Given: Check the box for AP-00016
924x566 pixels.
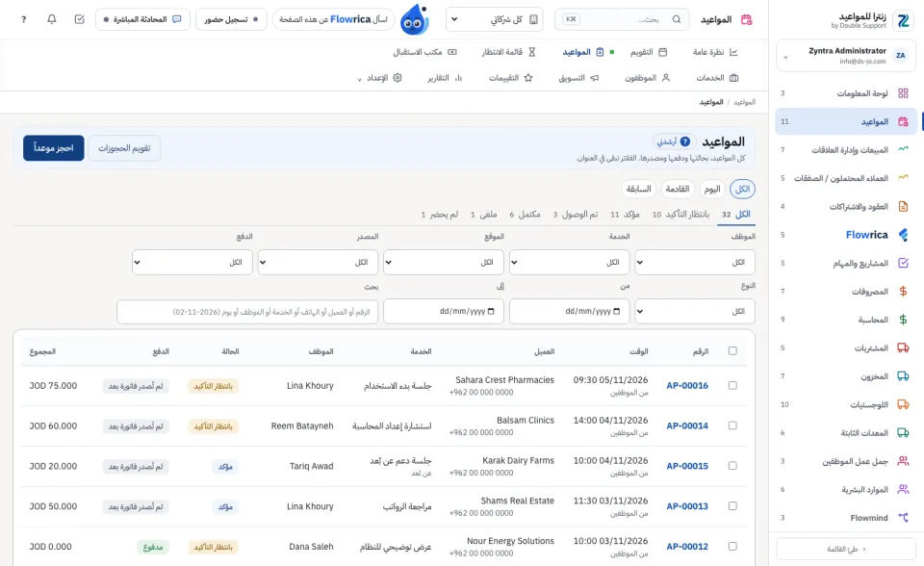Looking at the screenshot, I should 732,385.
